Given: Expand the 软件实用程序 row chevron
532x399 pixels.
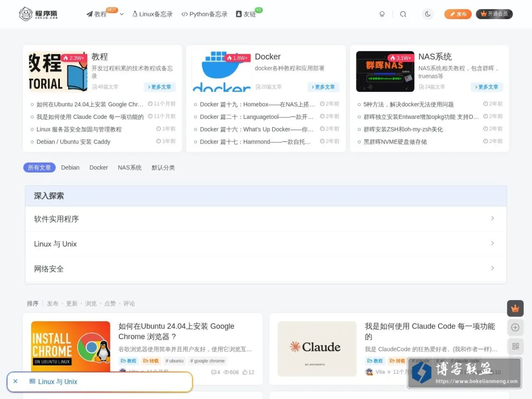Looking at the screenshot, I should (493, 219).
